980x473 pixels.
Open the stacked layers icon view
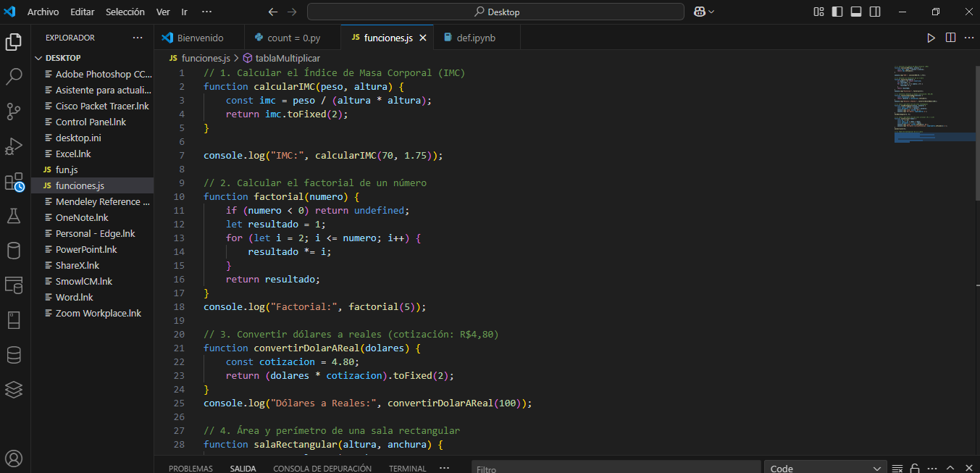coord(14,389)
